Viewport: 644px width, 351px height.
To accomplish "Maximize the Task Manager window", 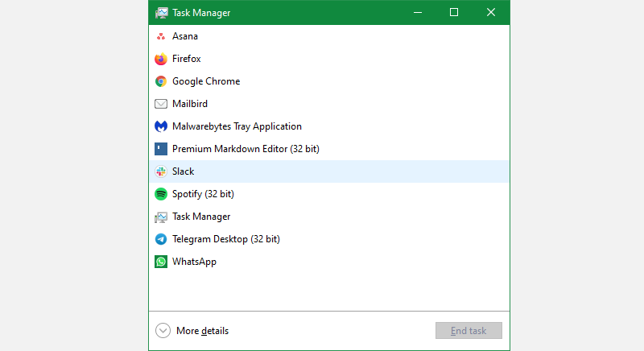I will coord(454,12).
